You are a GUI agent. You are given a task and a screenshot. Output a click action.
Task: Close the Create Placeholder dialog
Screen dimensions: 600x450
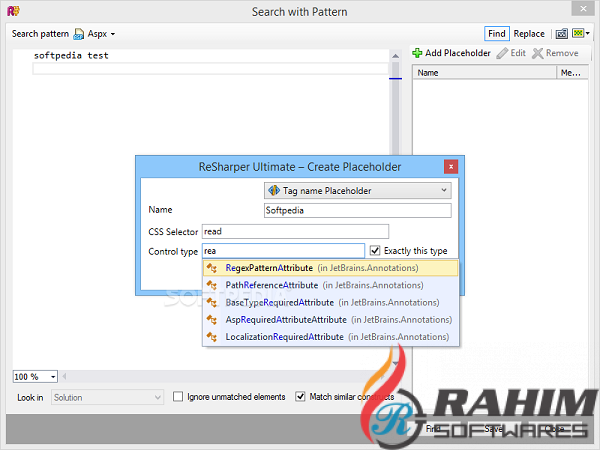pos(451,167)
